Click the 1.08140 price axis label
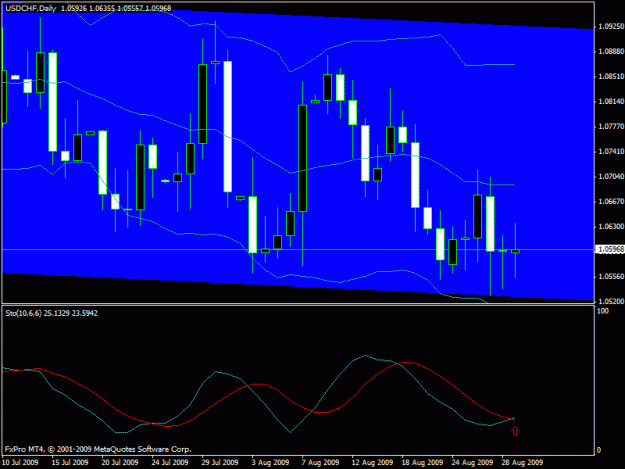The image size is (625, 469). [611, 102]
